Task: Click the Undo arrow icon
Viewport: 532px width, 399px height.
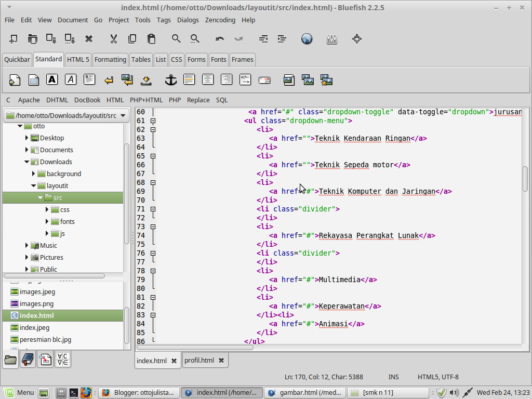Action: click(x=220, y=39)
